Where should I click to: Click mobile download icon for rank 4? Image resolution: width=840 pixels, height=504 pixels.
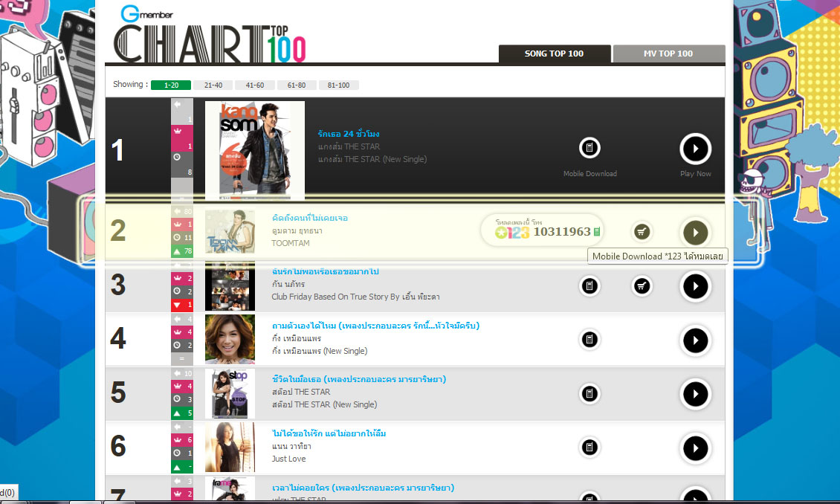click(x=589, y=339)
